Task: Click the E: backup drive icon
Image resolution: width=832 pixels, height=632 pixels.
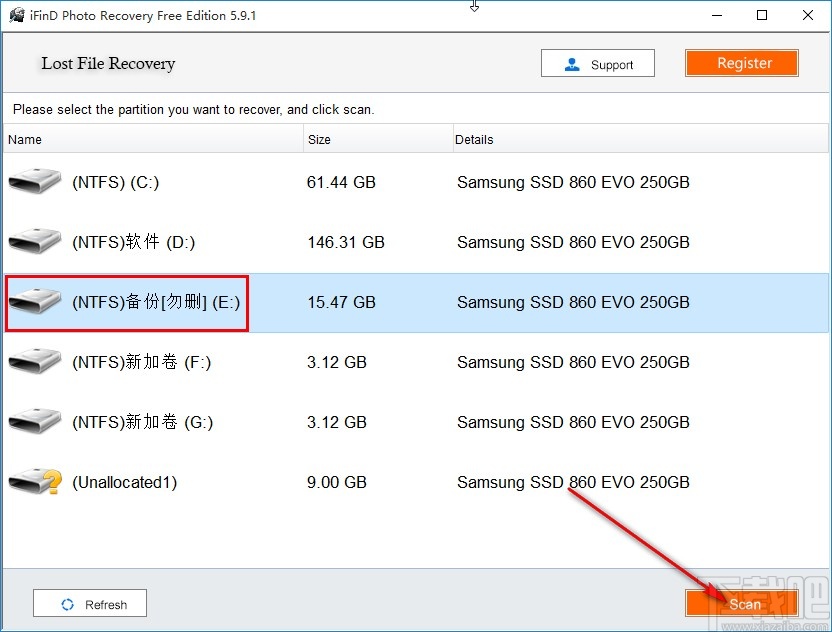Action: [34, 301]
